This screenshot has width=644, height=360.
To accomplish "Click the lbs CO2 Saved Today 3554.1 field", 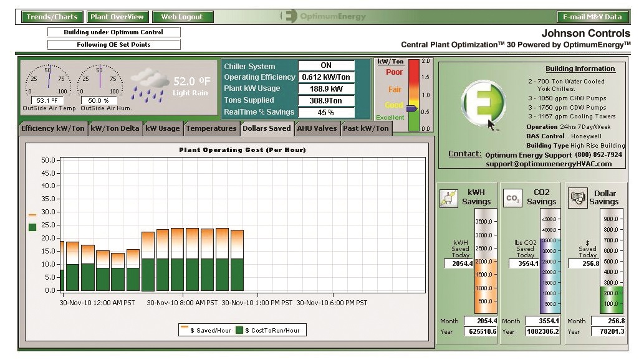I will pyautogui.click(x=524, y=263).
